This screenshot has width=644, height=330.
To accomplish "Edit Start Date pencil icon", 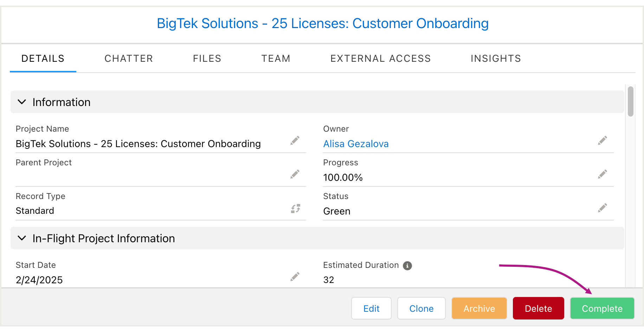I will tap(295, 277).
